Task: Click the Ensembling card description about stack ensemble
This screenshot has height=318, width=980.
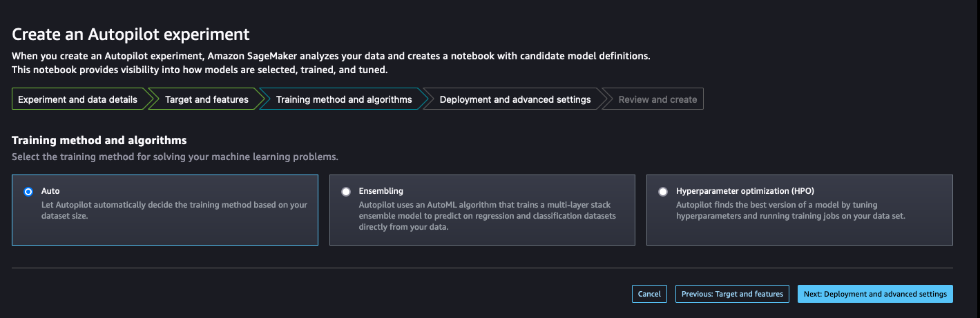Action: pyautogui.click(x=487, y=216)
